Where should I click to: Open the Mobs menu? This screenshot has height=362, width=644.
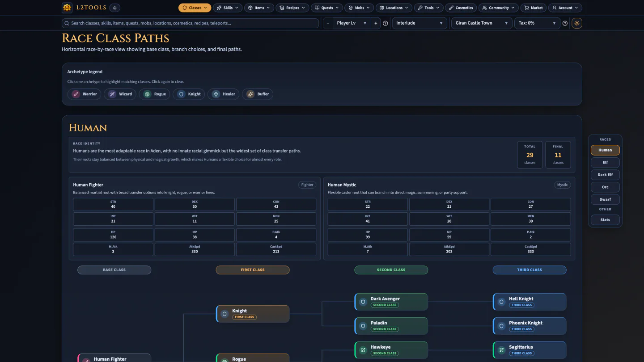click(360, 8)
